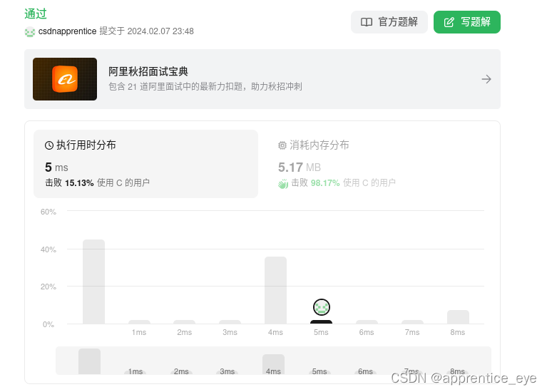547x392 pixels.
Task: Click the leftmost bar in the lower range selector
Action: click(x=90, y=361)
